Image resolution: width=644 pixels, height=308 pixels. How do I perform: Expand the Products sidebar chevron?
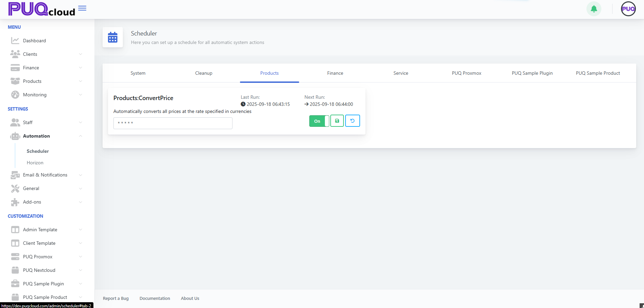tap(81, 81)
